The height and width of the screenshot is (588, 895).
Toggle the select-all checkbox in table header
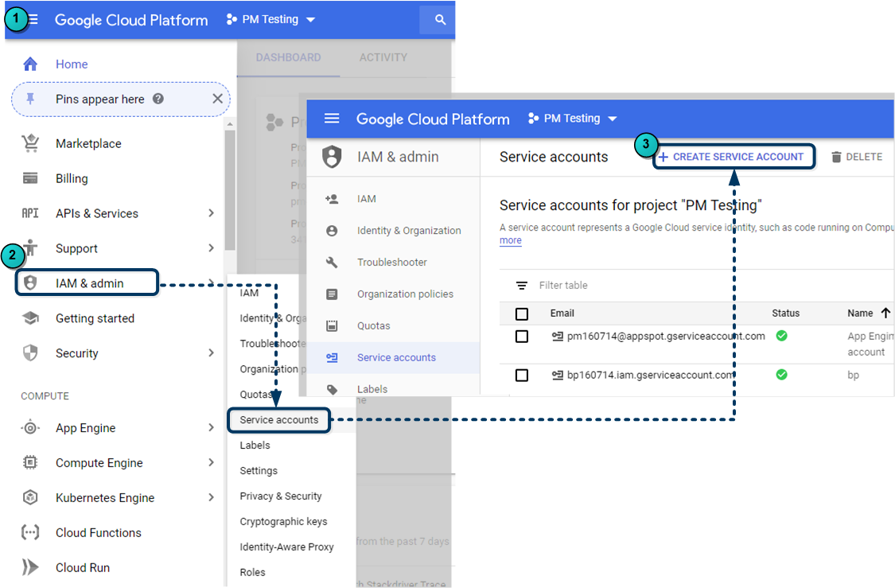pyautogui.click(x=522, y=314)
